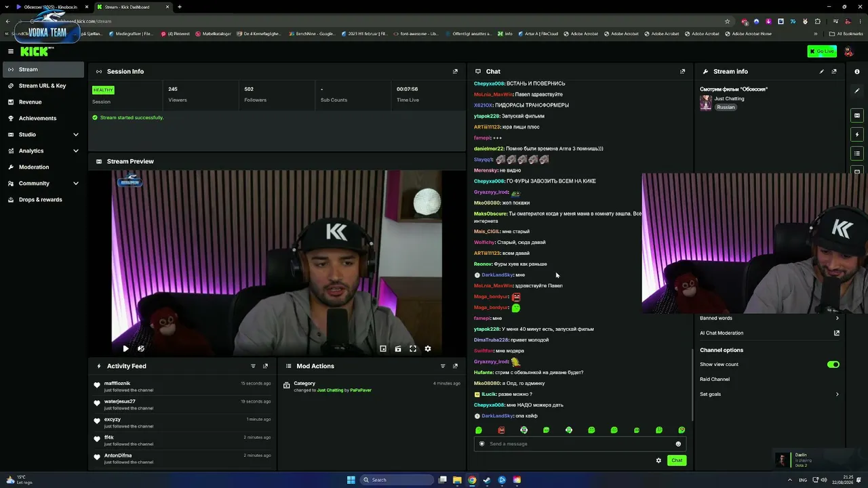Open stream preview settings gear
The width and height of the screenshot is (868, 488).
coord(428,348)
